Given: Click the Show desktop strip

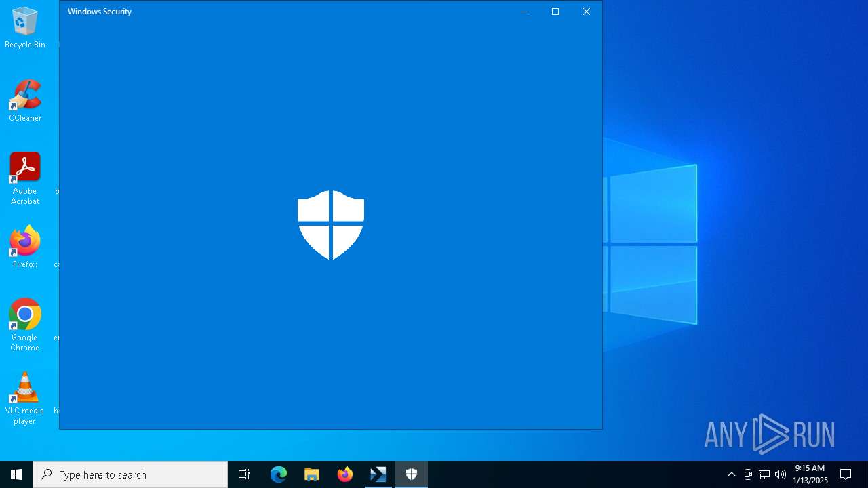Looking at the screenshot, I should tap(866, 474).
